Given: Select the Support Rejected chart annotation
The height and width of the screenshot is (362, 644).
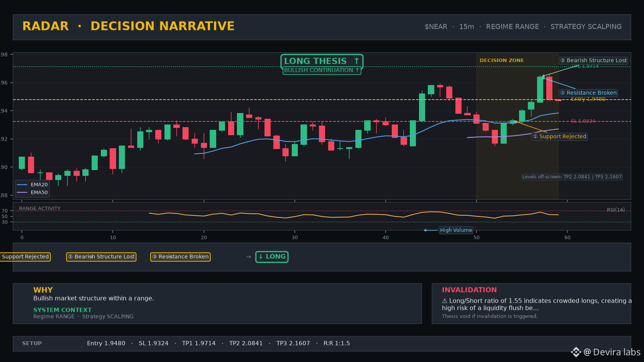Looking at the screenshot, I should point(560,136).
